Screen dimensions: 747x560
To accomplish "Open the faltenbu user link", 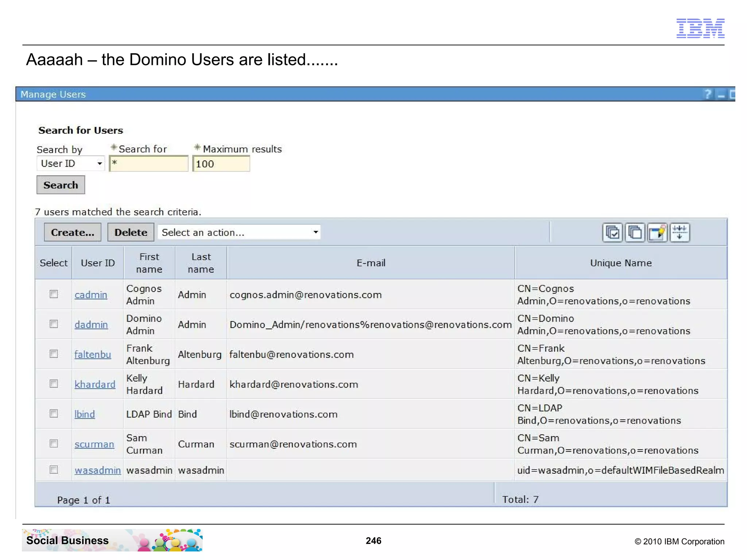I will click(x=93, y=354).
